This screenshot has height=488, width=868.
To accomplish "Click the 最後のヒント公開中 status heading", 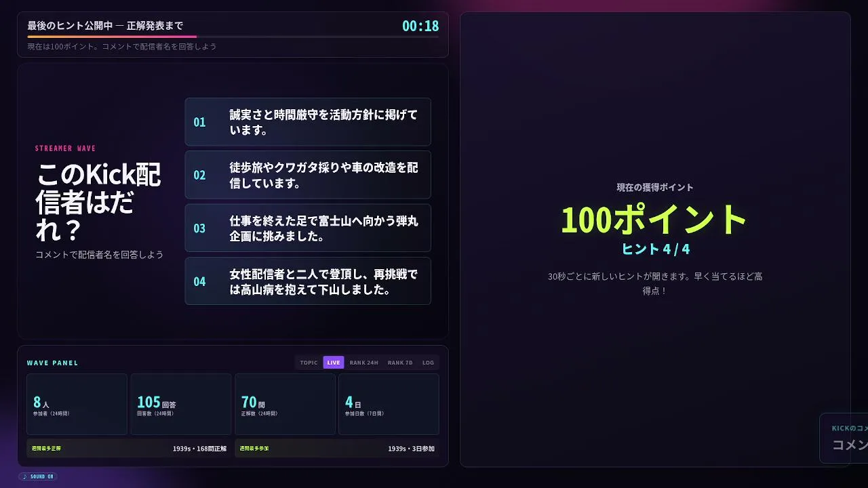I will (x=105, y=26).
